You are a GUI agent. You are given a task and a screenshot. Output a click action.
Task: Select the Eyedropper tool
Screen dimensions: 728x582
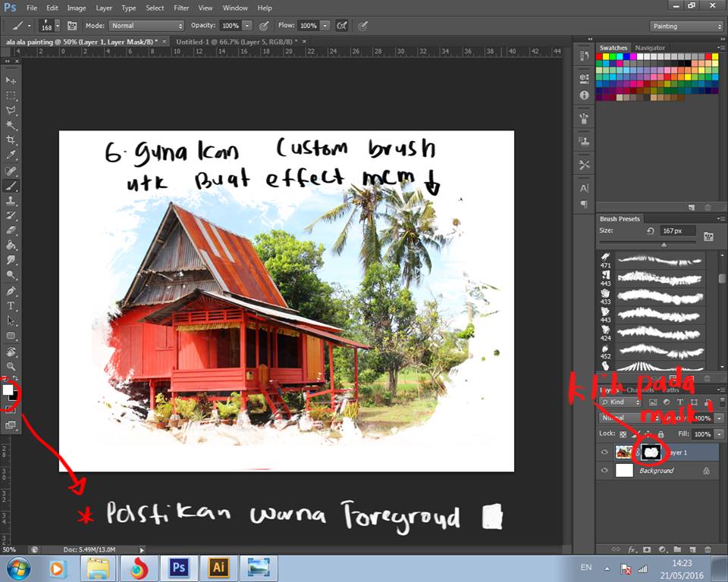(x=11, y=155)
